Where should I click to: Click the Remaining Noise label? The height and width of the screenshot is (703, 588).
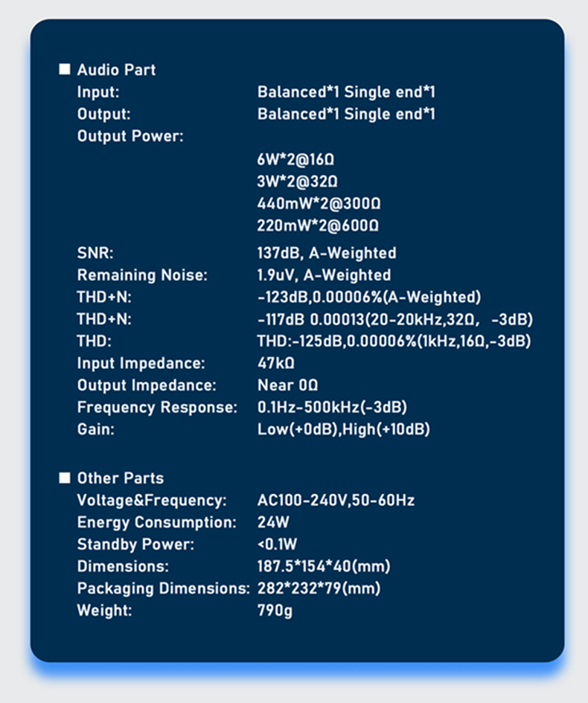[142, 275]
